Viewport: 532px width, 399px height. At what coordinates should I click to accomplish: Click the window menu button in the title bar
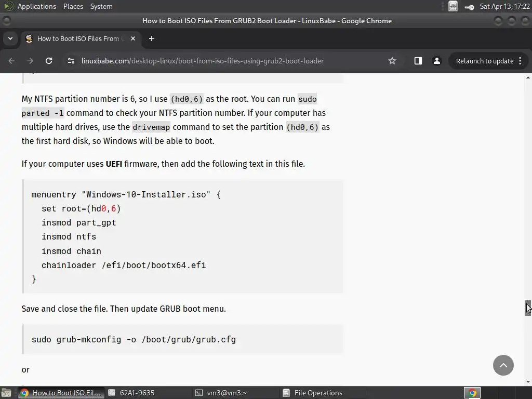click(6, 21)
